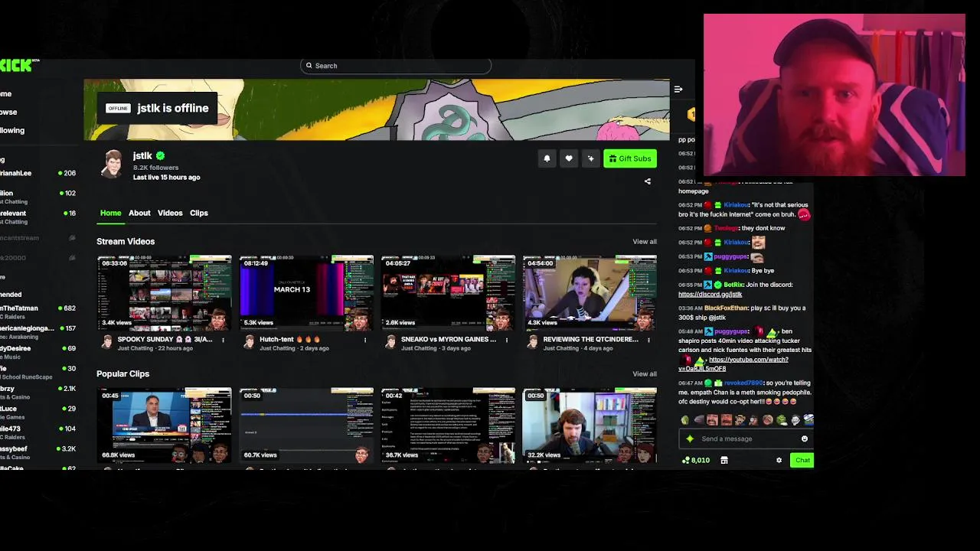Click the SPOOKY SUNDAY video title
The height and width of the screenshot is (551, 980).
pos(165,340)
